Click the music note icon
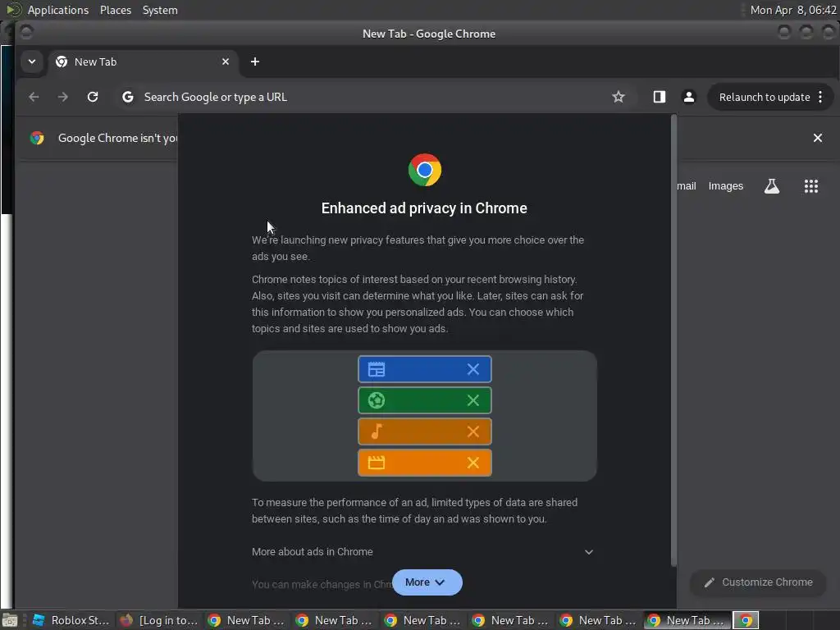 click(376, 431)
